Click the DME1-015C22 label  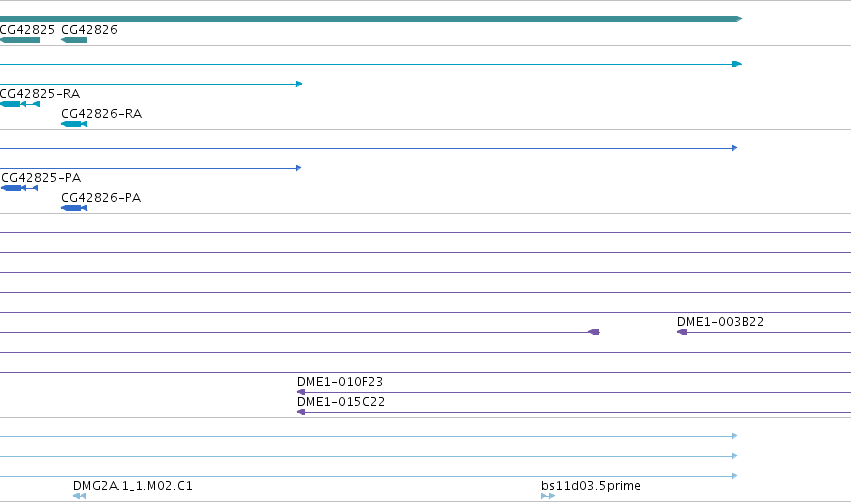point(341,402)
